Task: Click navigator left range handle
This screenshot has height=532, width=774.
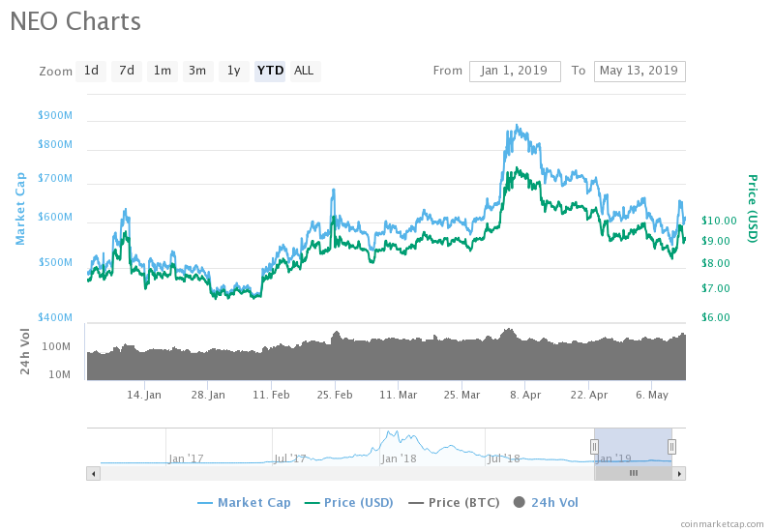Action: point(594,447)
